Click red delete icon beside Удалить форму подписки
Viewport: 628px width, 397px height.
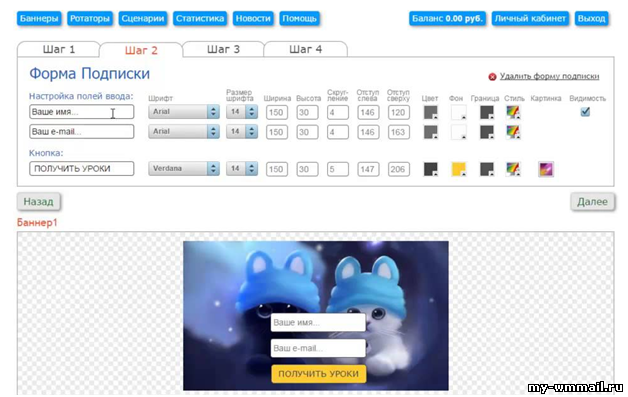coord(492,77)
